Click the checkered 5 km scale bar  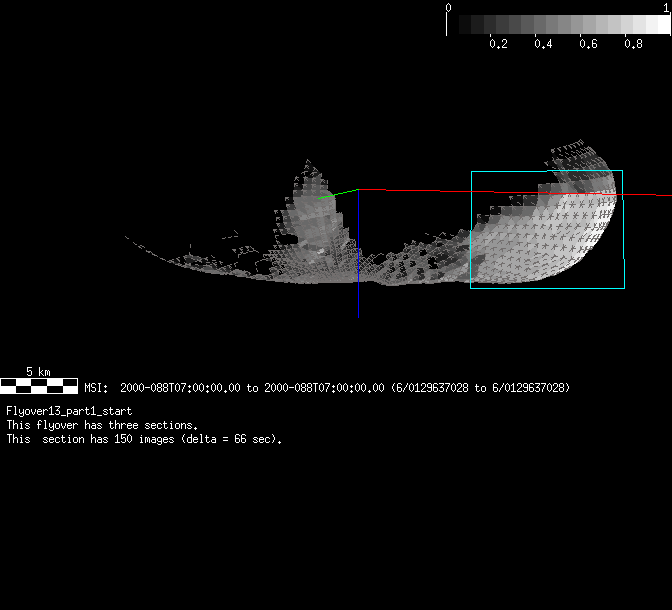point(39,385)
